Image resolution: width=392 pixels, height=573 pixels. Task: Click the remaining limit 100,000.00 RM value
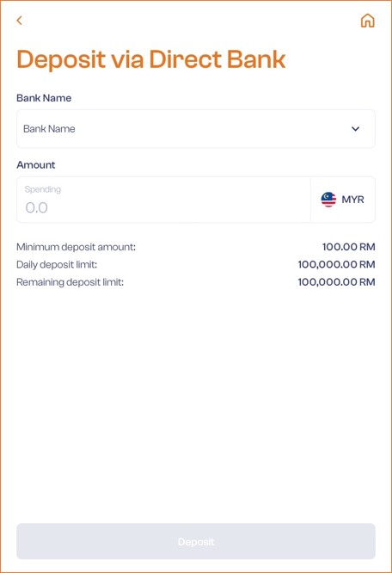pyautogui.click(x=336, y=282)
